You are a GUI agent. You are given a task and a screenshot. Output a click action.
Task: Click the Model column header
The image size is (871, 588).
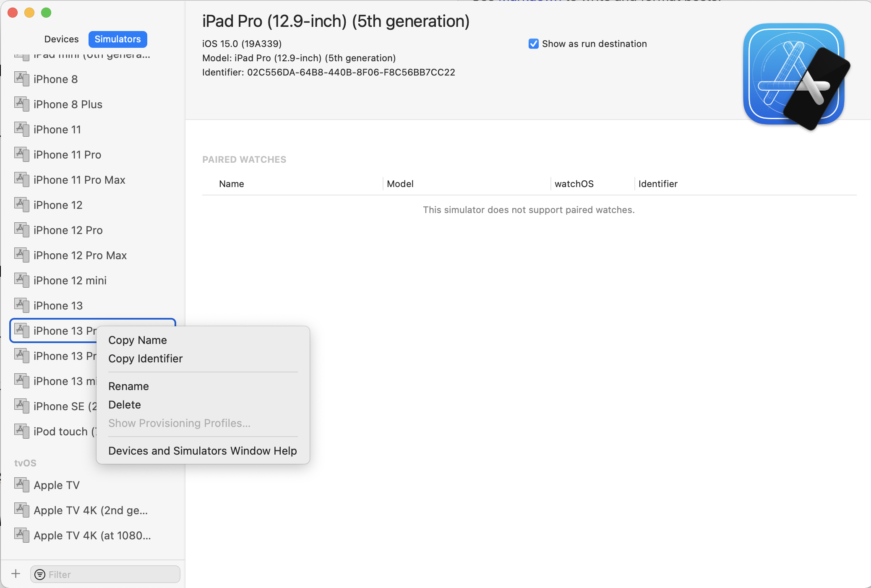coord(400,184)
